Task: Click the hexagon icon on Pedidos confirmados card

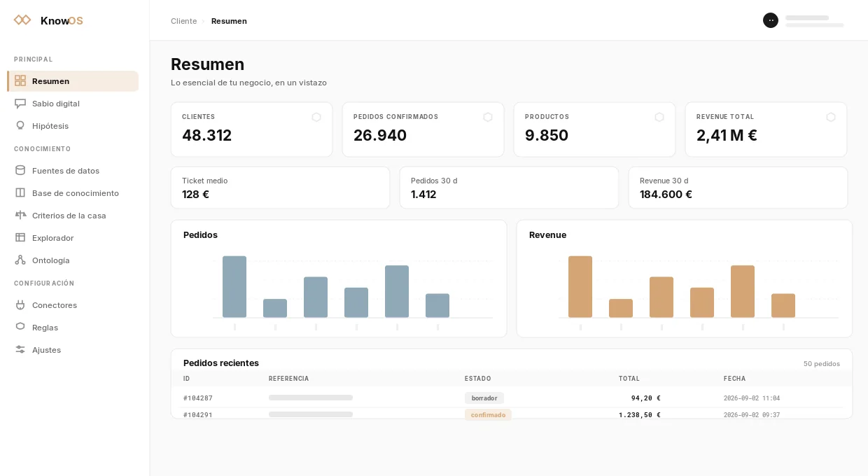Action: click(488, 117)
